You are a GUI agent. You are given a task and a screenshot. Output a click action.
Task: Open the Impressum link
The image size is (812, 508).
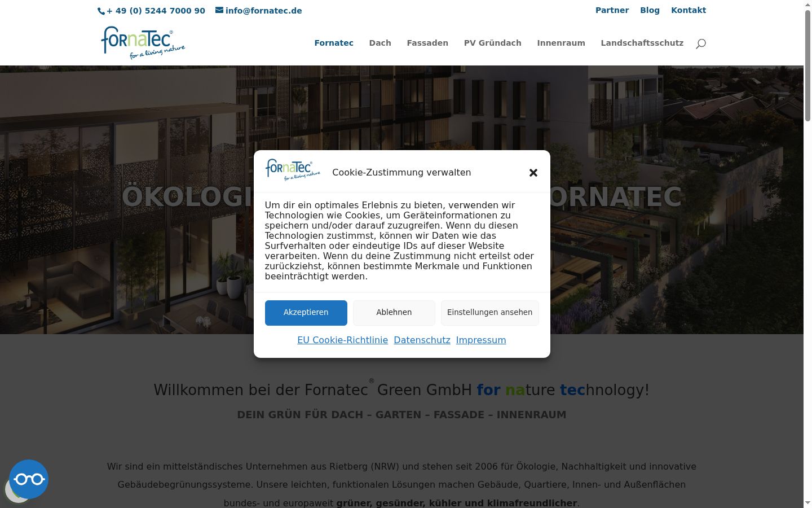point(481,340)
